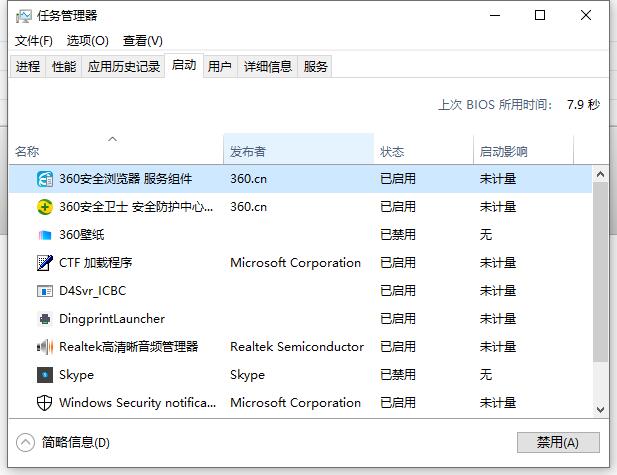Click the 简略信息(D) link text
Viewport: 617px width, 475px height.
(76, 443)
